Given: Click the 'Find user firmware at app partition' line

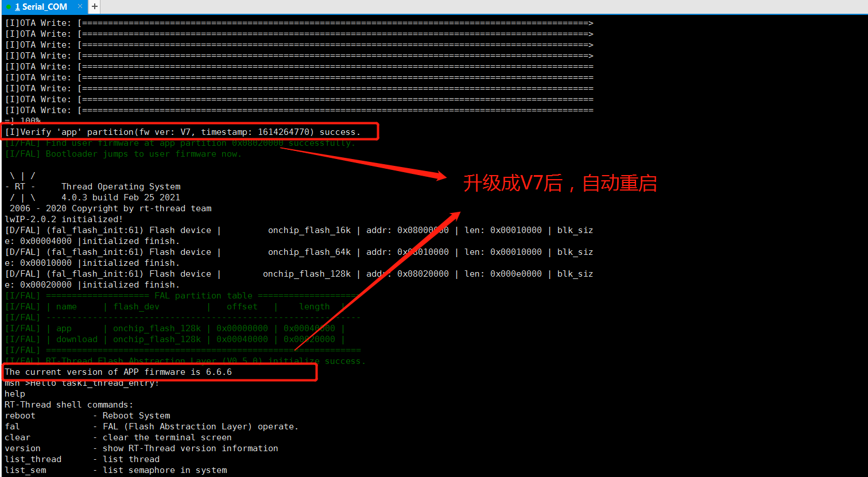Looking at the screenshot, I should click(180, 143).
